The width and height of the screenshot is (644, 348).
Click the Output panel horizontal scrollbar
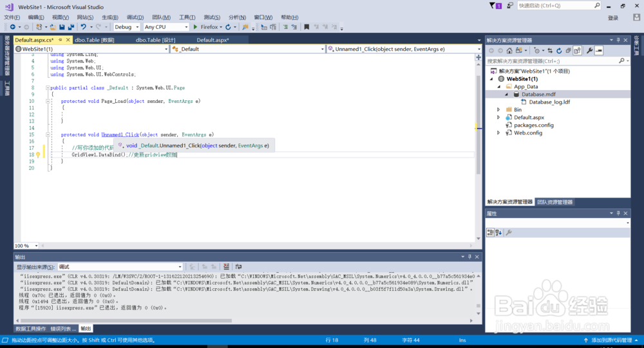click(126, 320)
